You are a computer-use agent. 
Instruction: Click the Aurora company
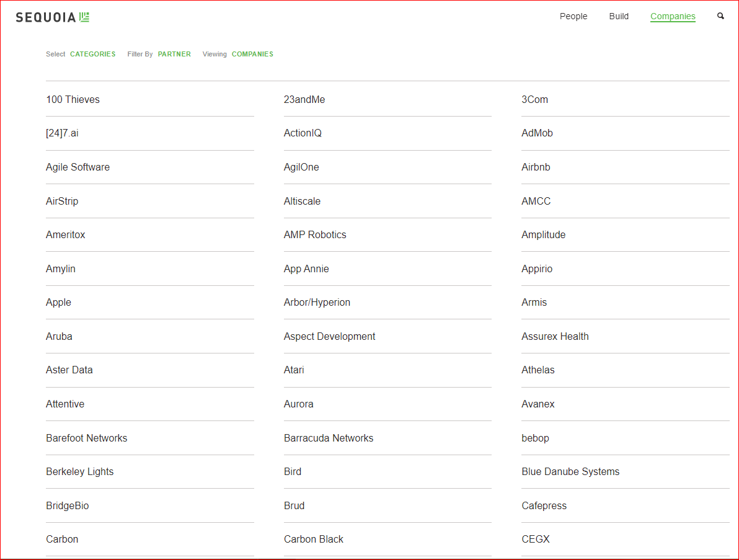point(298,404)
